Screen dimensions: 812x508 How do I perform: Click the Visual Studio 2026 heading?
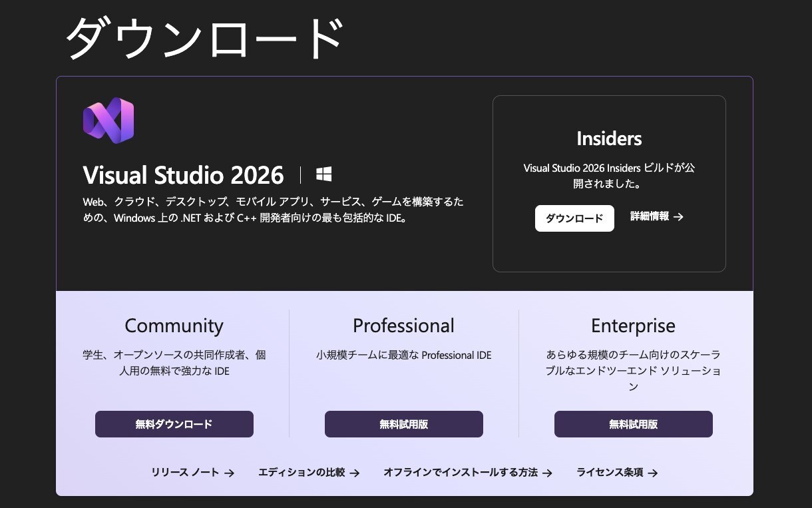click(x=184, y=175)
